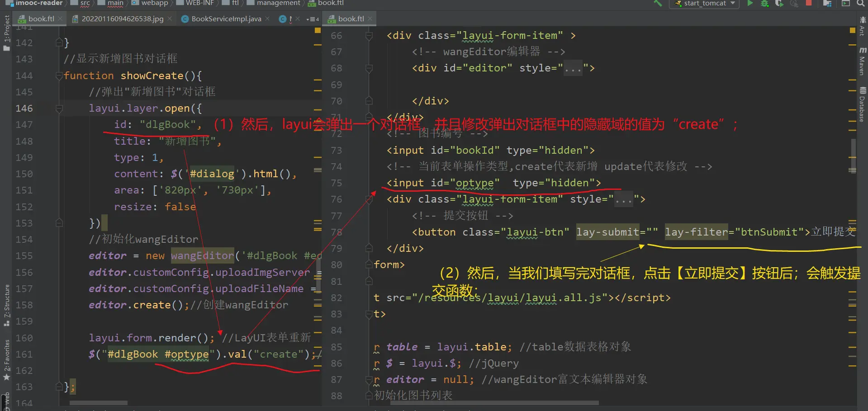868x411 pixels.
Task: Click 'editor = null;' on line 87
Action: (430, 379)
